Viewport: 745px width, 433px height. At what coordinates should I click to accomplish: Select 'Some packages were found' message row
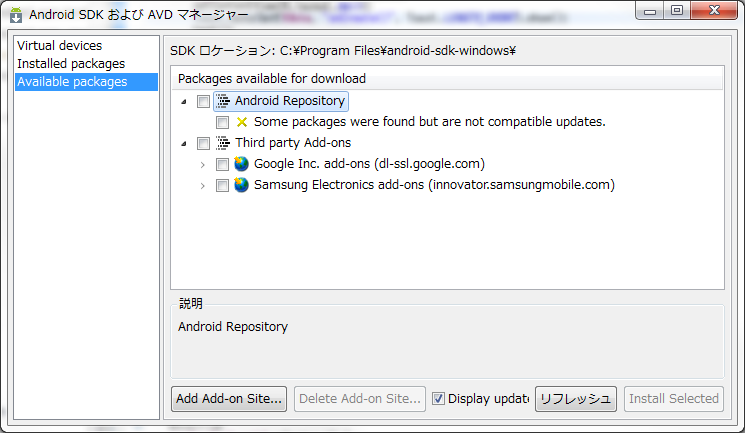[430, 122]
